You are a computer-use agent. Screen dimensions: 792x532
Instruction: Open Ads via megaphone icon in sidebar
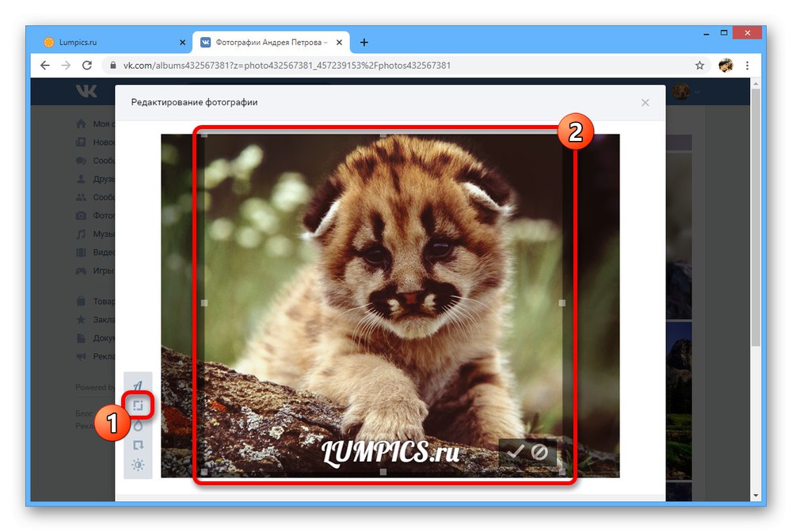coord(81,356)
